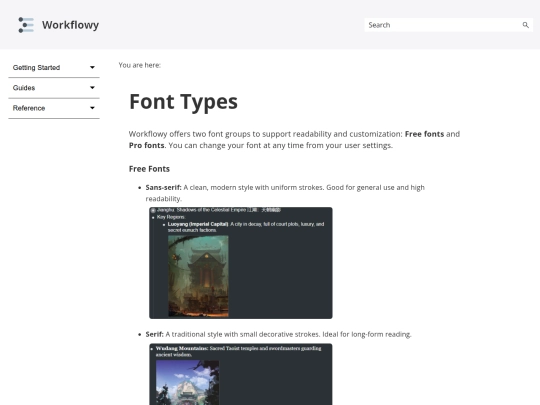Screen dimensions: 540x405
Task: Select the Free Fonts subheading
Action: click(x=149, y=169)
